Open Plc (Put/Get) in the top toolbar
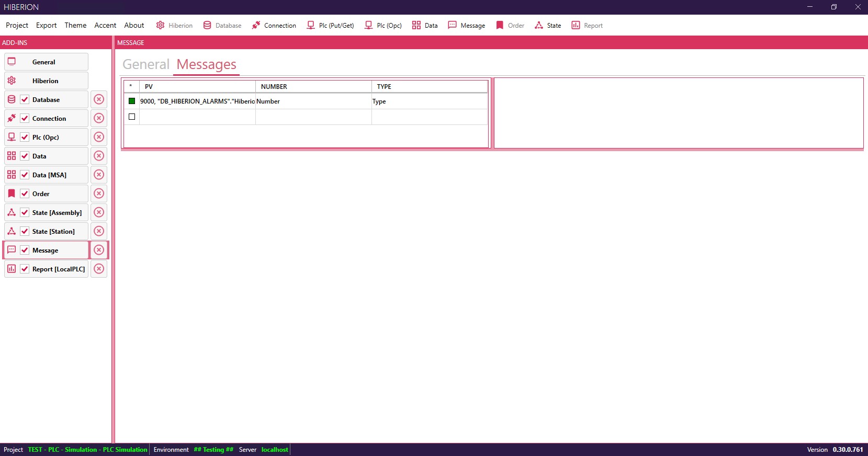 point(330,25)
